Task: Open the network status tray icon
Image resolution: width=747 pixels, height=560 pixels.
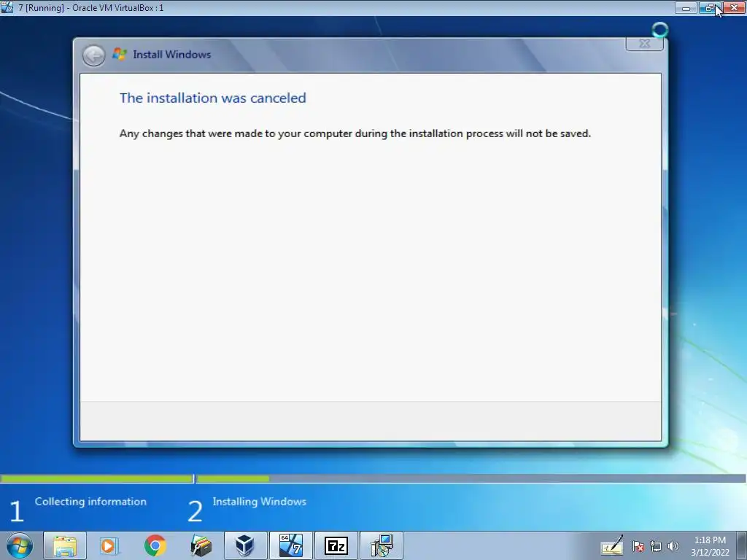Action: point(656,547)
